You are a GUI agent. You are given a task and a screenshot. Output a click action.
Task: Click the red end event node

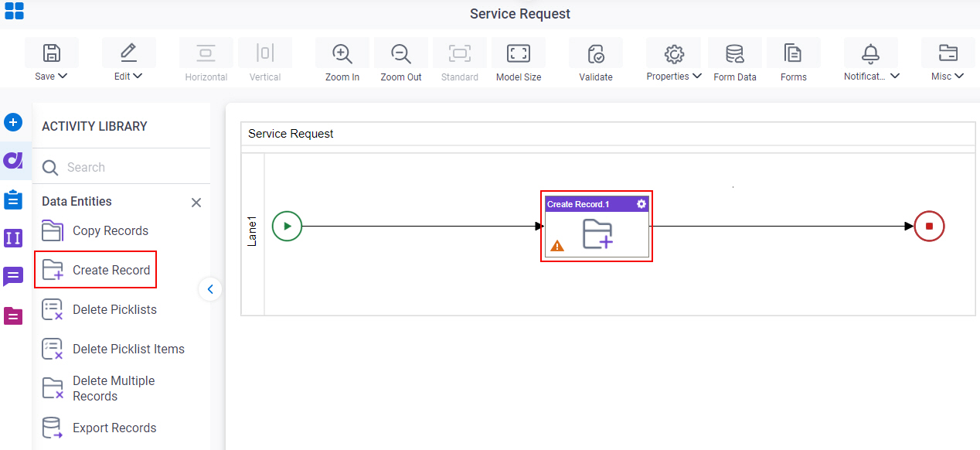pos(929,227)
